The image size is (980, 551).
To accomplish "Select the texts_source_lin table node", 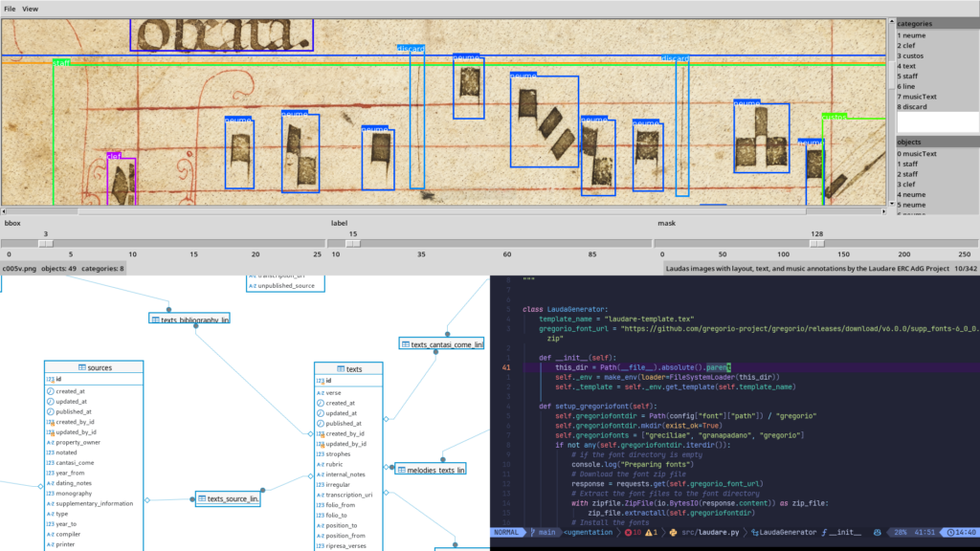I will pyautogui.click(x=228, y=498).
